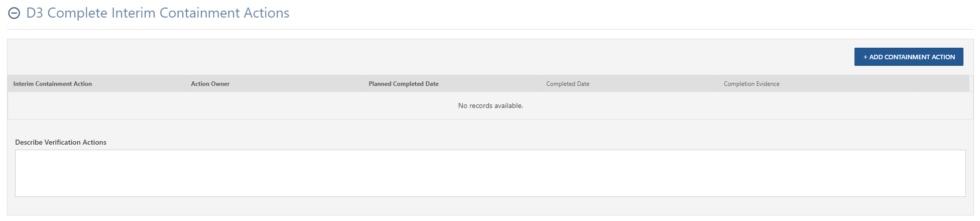Click the gray panel area below the text area
The width and height of the screenshot is (980, 221).
coord(490,206)
